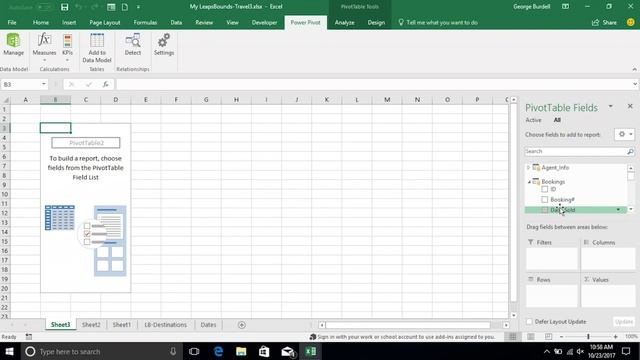Open the LB-Destinations sheet
Screen dimensions: 640x360
point(165,325)
